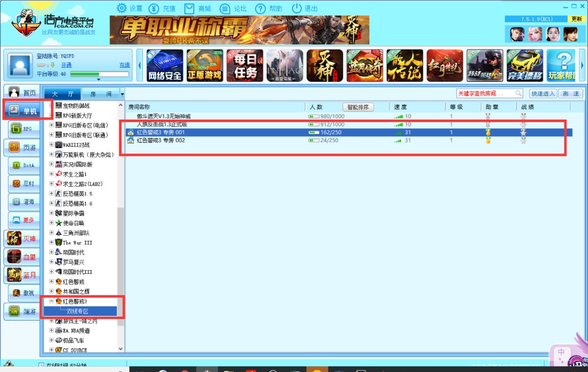Screen dimensions: 588x372
Task: Open the wide 单职业称霸 ad banner
Action: 240,30
